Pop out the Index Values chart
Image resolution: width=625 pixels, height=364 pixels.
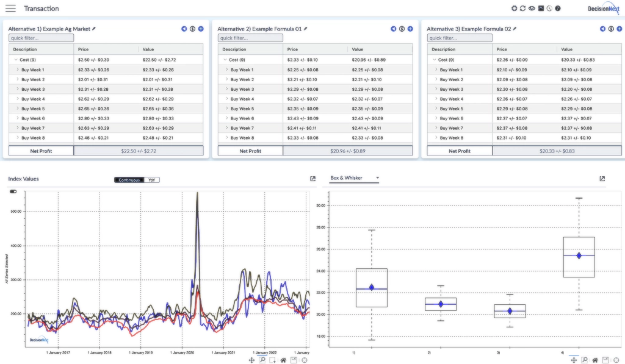tap(313, 179)
